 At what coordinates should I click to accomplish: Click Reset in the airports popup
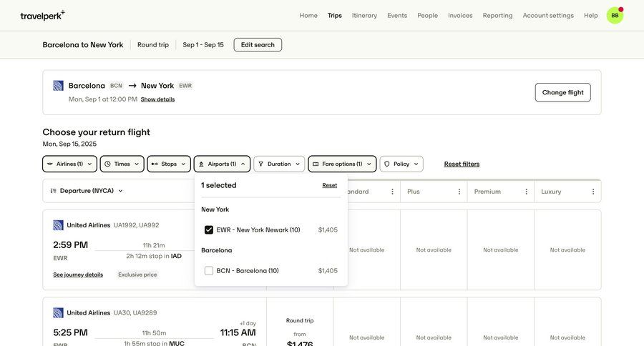click(x=329, y=185)
